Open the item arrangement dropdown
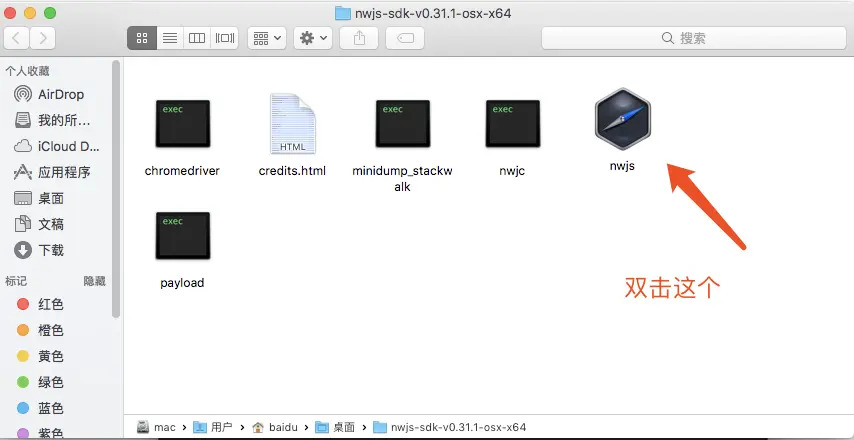 [x=267, y=38]
